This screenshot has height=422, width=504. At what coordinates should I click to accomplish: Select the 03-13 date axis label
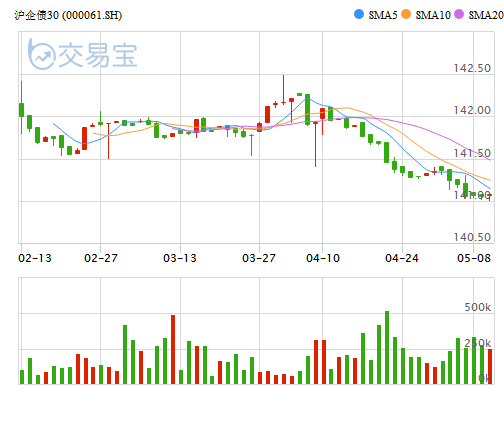pos(180,258)
